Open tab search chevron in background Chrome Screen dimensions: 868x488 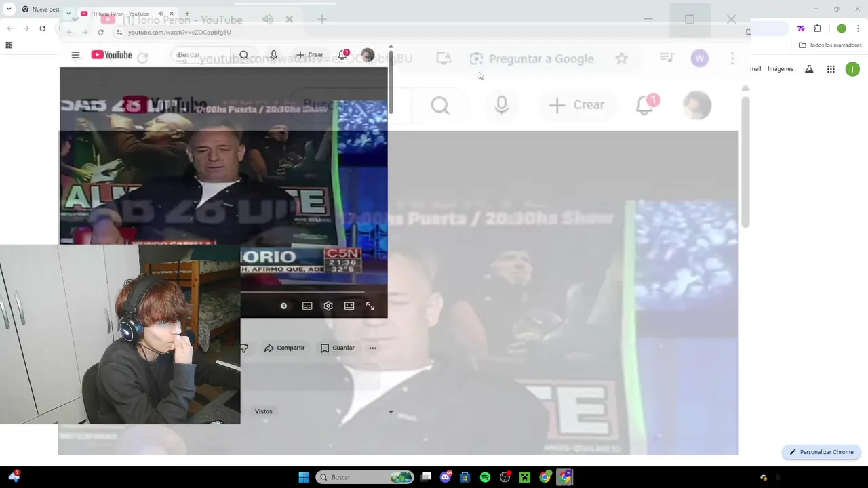click(9, 9)
